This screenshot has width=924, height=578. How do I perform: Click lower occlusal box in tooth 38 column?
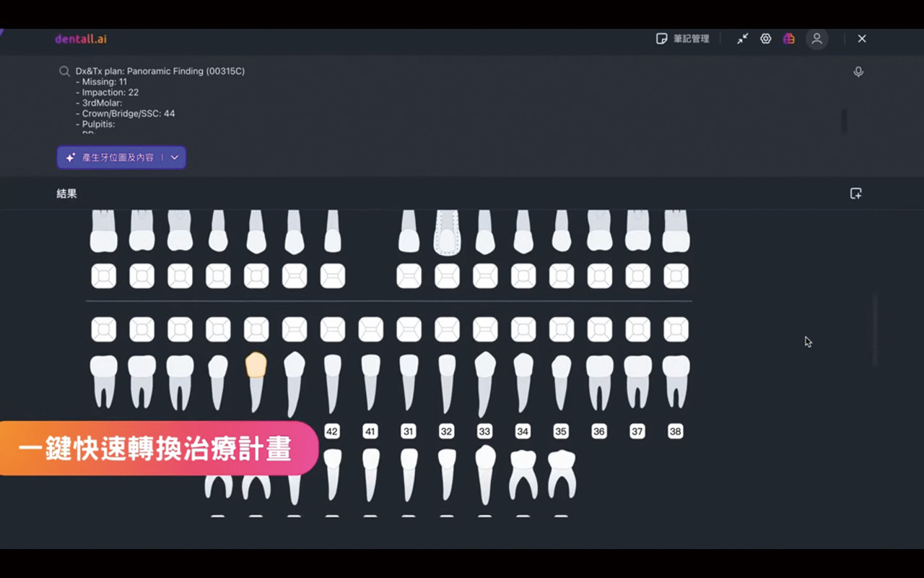(x=676, y=329)
